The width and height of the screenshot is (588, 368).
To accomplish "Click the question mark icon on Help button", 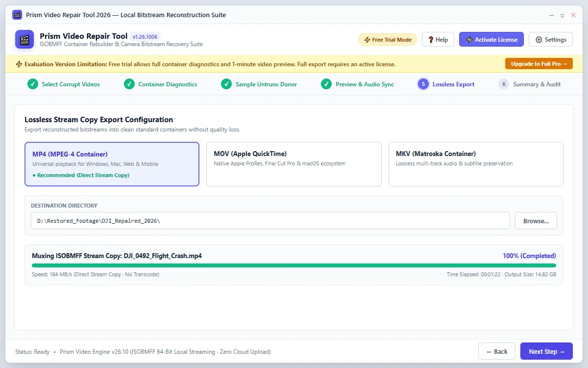I will pos(431,40).
